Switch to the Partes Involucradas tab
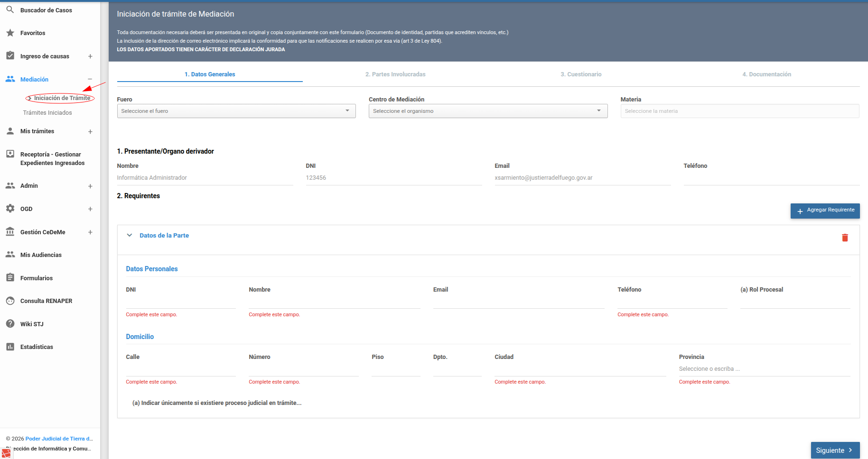 click(395, 74)
